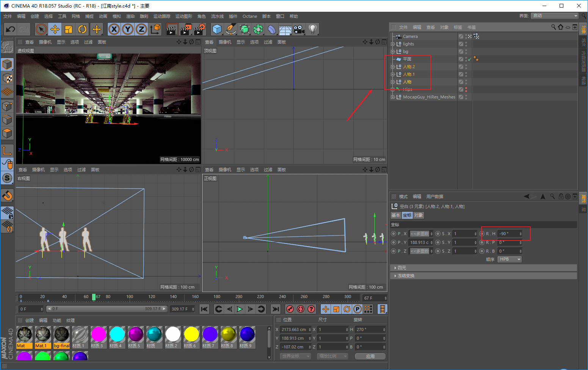Expand the 人物.1 null object

393,74
